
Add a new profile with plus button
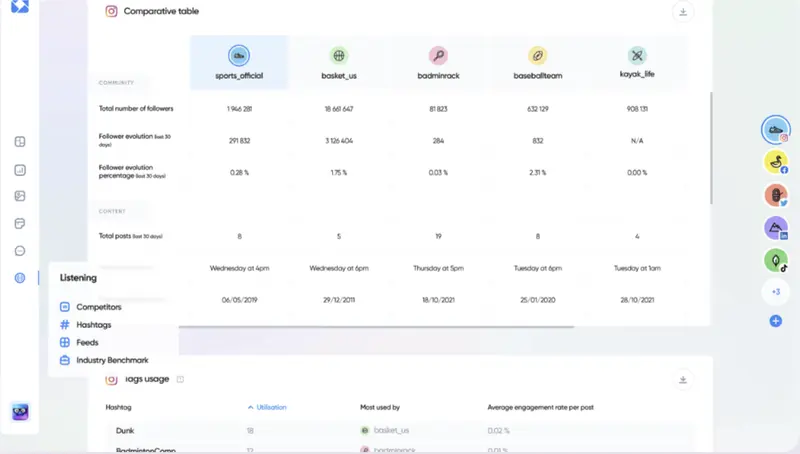(775, 321)
